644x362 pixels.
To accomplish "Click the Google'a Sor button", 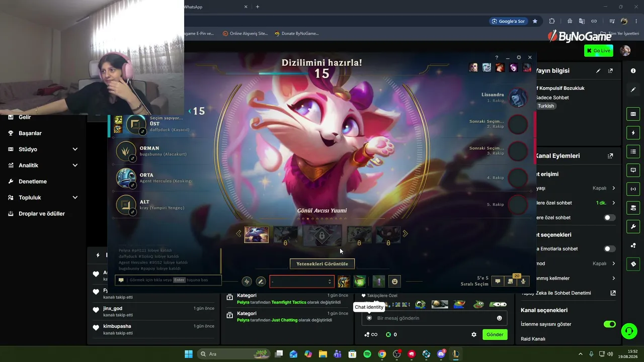I will (508, 21).
